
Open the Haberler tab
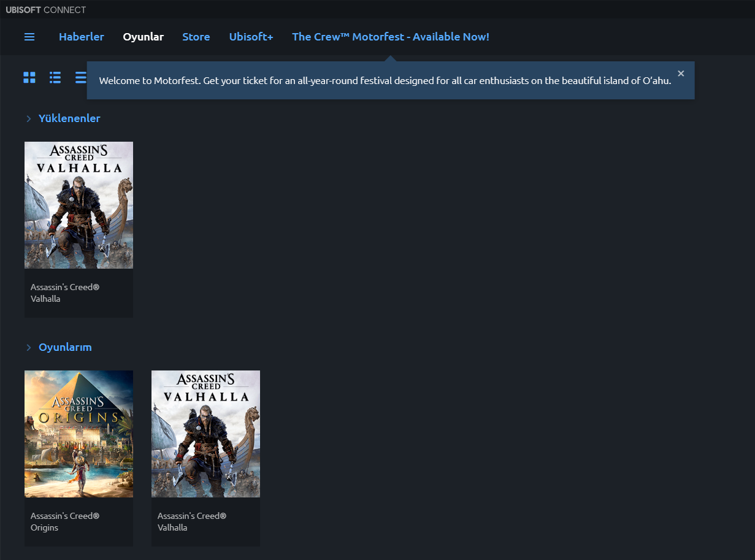click(82, 37)
